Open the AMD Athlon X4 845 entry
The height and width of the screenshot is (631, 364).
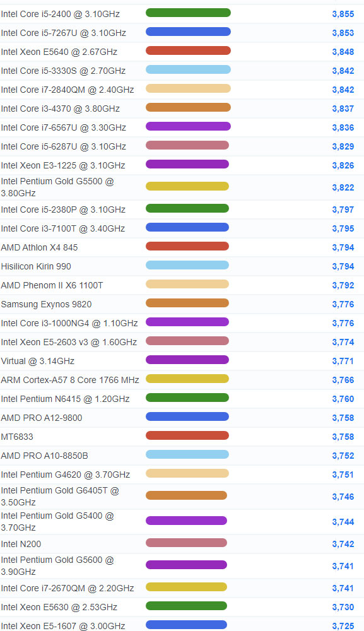tap(39, 247)
